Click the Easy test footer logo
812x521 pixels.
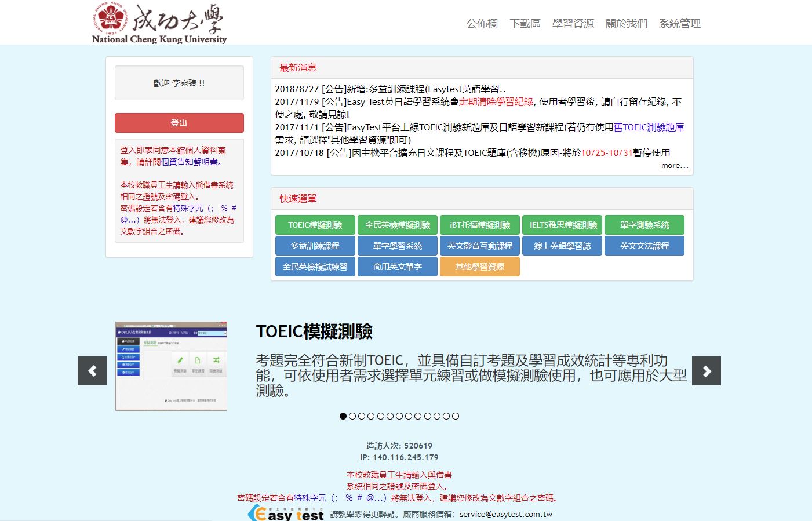point(286,513)
